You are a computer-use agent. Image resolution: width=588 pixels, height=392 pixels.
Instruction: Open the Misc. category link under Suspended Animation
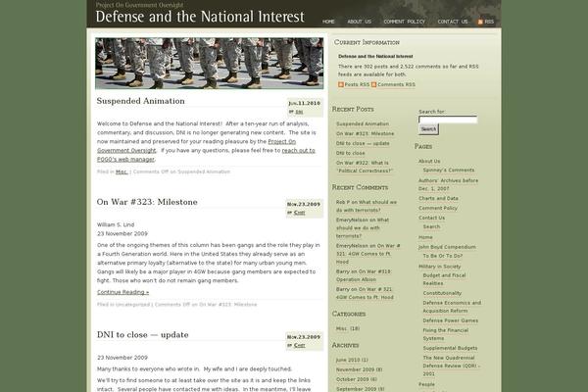coord(122,171)
